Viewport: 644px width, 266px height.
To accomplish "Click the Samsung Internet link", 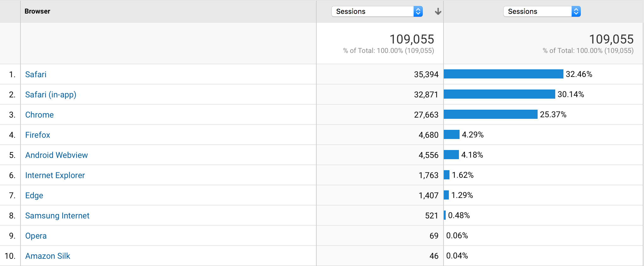I will [57, 216].
